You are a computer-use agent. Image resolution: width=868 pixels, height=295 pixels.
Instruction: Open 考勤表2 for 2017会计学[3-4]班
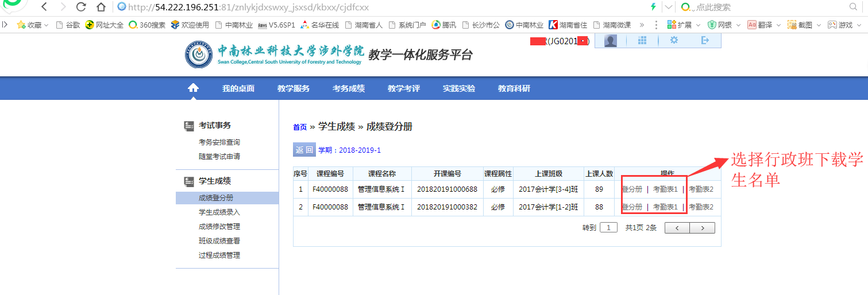(x=701, y=189)
